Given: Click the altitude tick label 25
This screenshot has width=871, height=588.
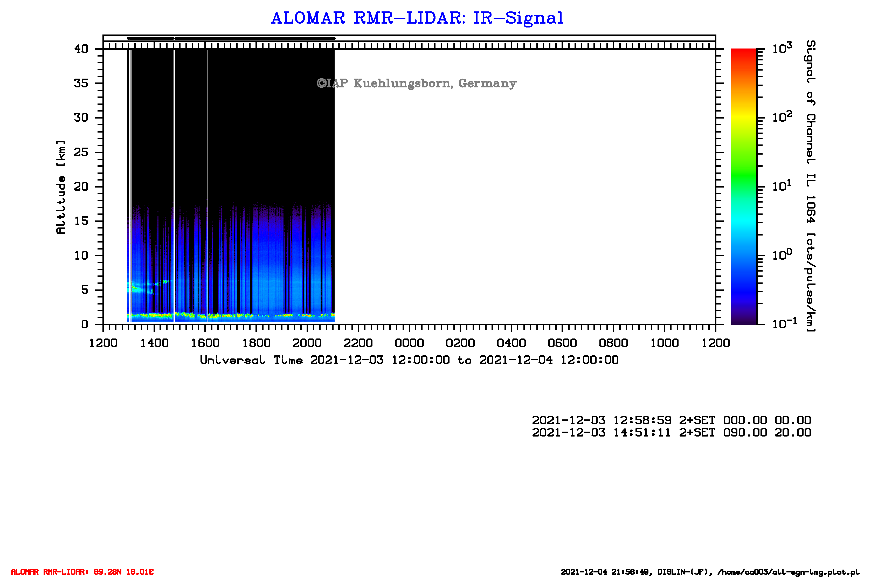Looking at the screenshot, I should tap(81, 152).
